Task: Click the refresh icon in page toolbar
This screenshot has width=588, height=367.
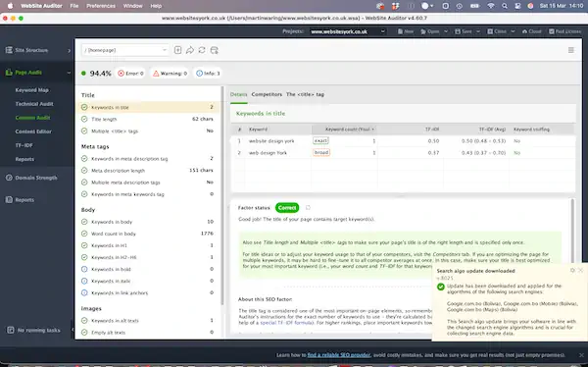Action: pos(202,50)
